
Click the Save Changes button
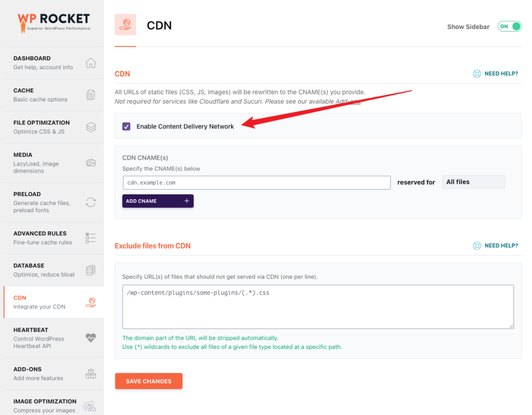pyautogui.click(x=149, y=381)
